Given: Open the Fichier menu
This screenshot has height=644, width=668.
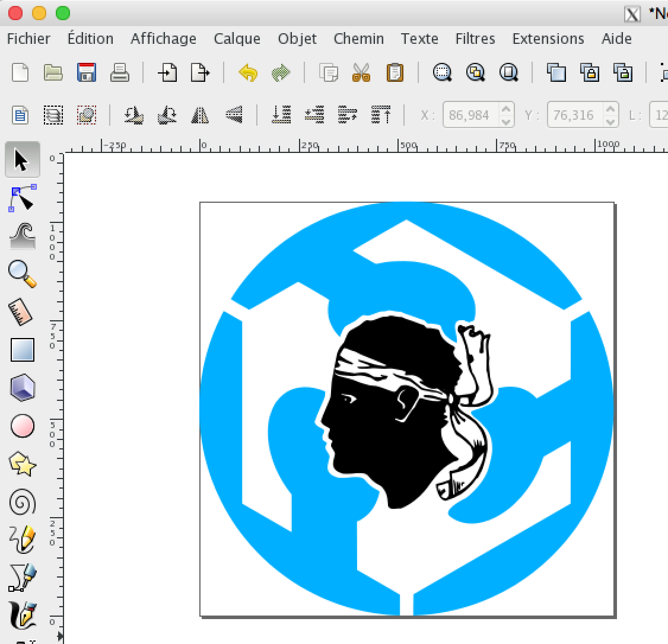Looking at the screenshot, I should pyautogui.click(x=28, y=39).
